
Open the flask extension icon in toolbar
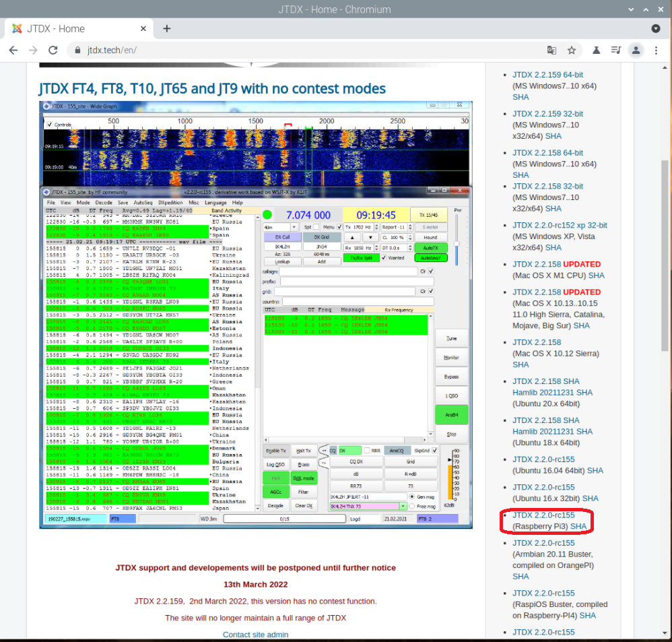click(596, 50)
